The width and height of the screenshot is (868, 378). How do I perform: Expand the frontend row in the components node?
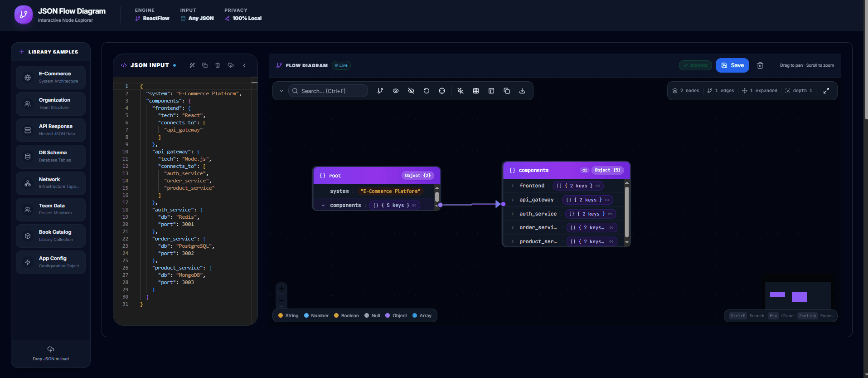coord(513,186)
